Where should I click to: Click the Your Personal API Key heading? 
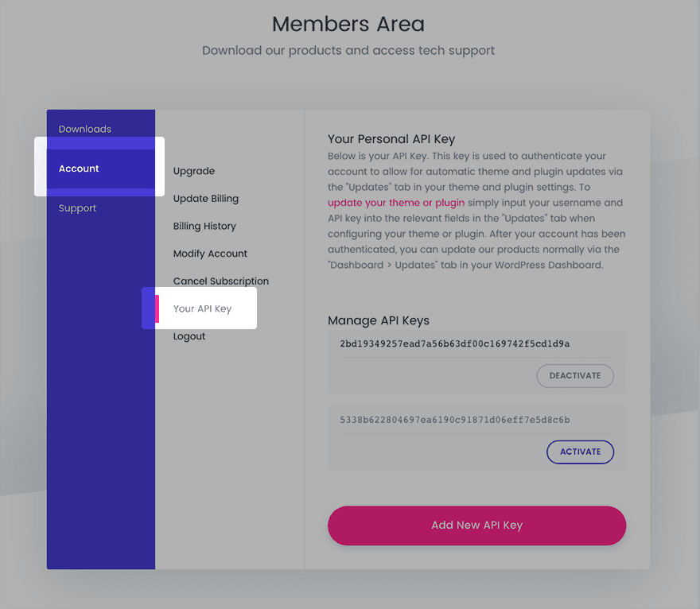pyautogui.click(x=391, y=140)
